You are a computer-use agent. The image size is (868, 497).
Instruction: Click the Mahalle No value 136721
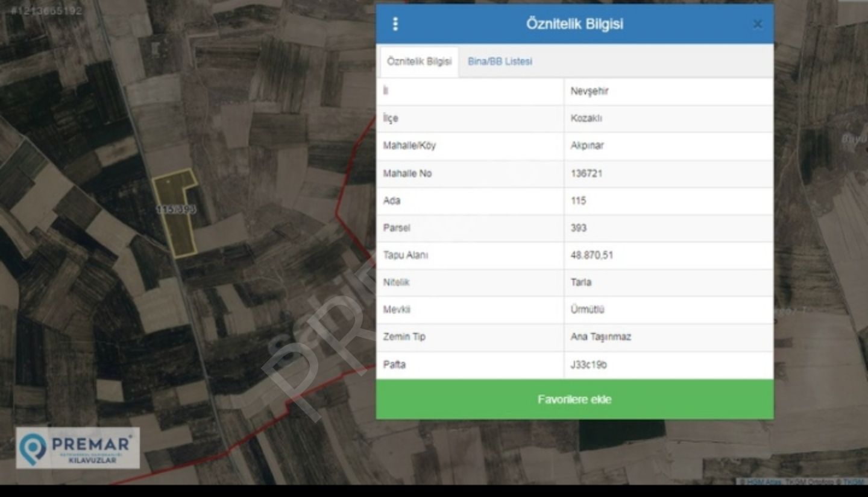pyautogui.click(x=586, y=173)
